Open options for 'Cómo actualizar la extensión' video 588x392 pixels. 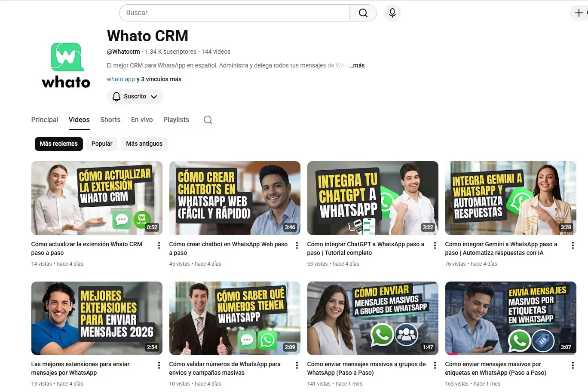159,245
